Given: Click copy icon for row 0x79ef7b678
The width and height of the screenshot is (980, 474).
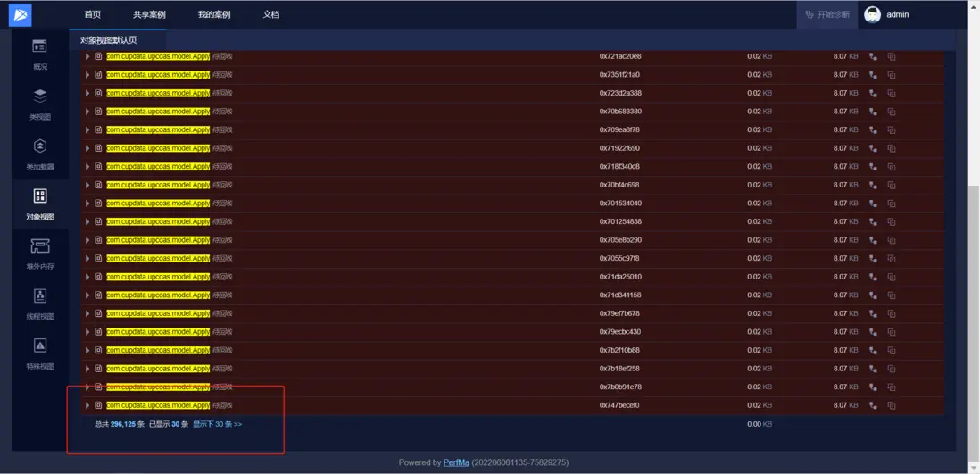Looking at the screenshot, I should (x=892, y=314).
